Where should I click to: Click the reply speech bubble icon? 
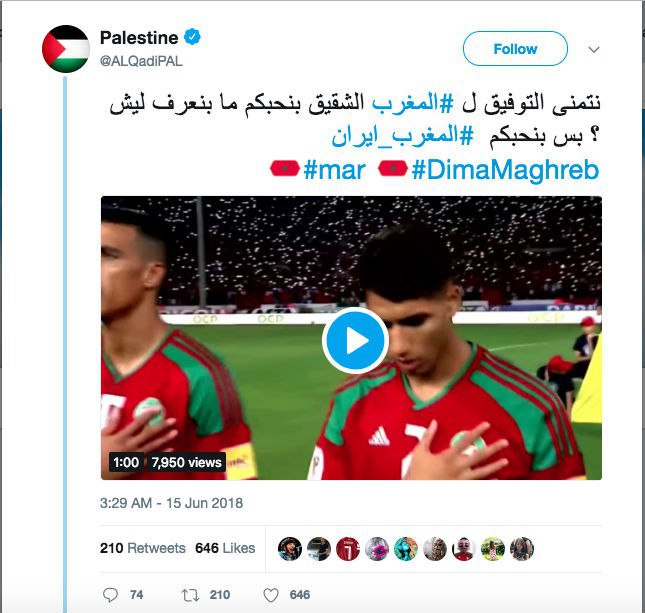110,595
